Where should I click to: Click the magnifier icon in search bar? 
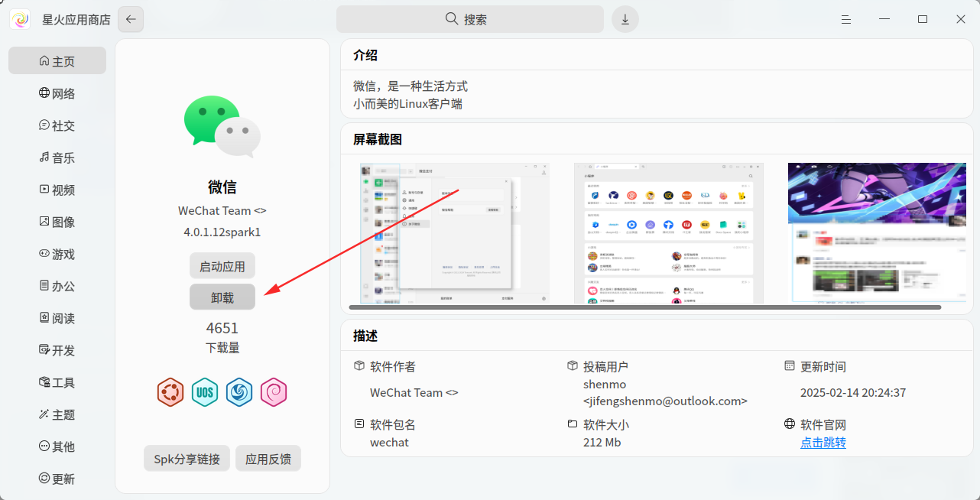point(452,19)
